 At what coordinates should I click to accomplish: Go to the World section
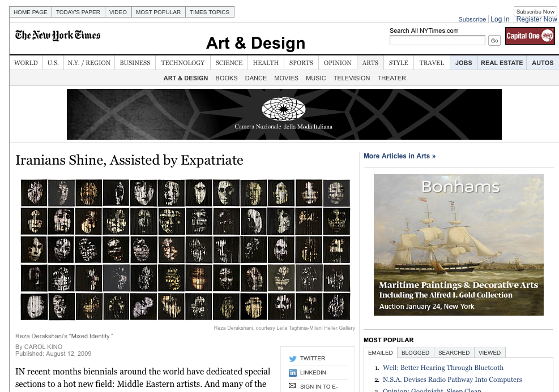pyautogui.click(x=26, y=63)
